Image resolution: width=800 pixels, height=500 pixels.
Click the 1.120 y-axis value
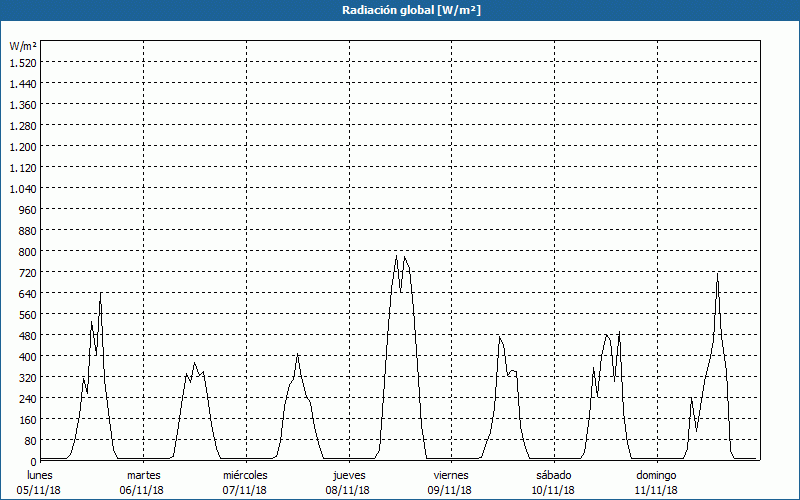tap(23, 167)
